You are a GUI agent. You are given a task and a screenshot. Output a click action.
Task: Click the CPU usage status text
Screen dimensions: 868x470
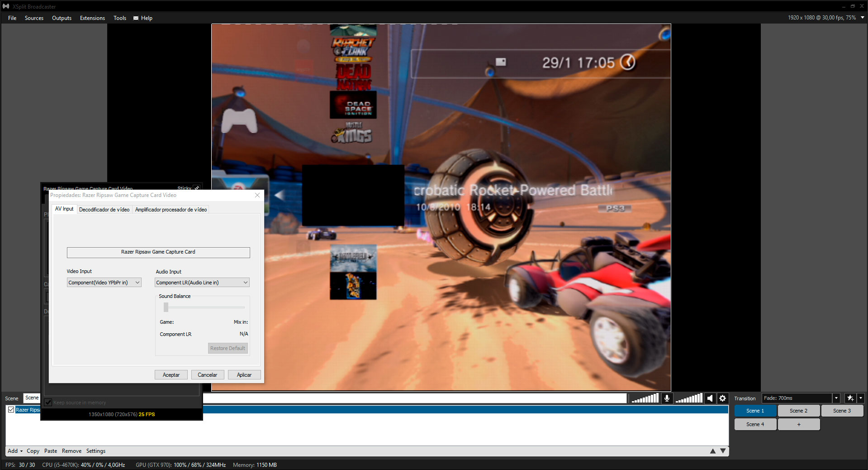tap(84, 465)
